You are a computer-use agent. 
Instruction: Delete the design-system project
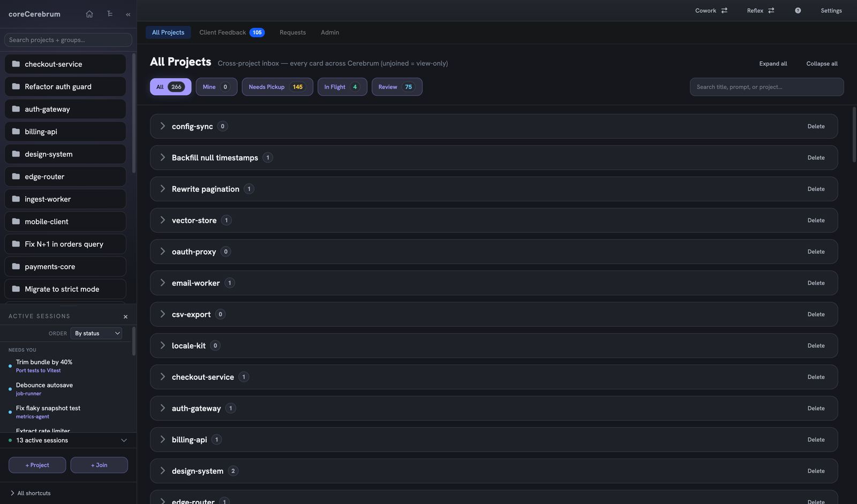coord(816,471)
